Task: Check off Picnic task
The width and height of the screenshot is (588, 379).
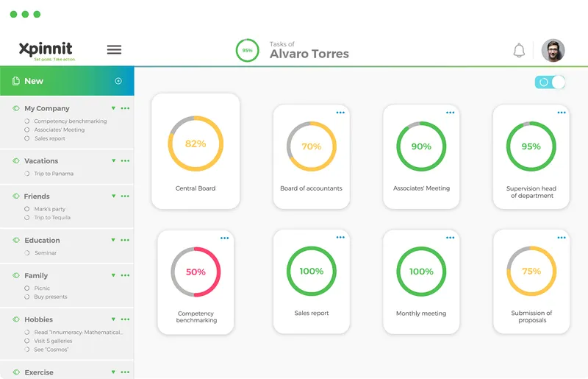Action: pyautogui.click(x=26, y=288)
